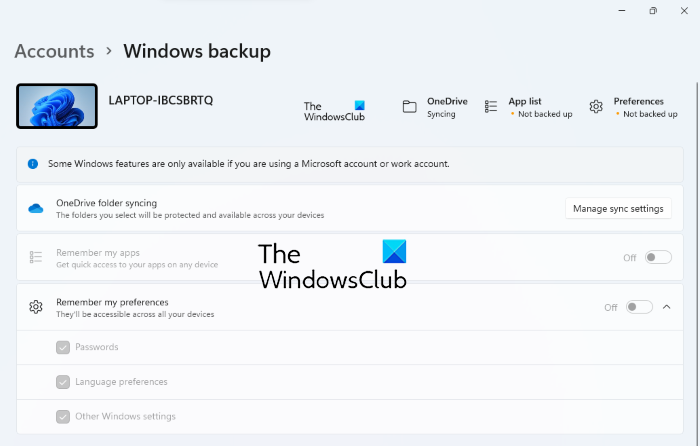
Task: Collapse the Remember my preferences section
Action: [x=667, y=307]
